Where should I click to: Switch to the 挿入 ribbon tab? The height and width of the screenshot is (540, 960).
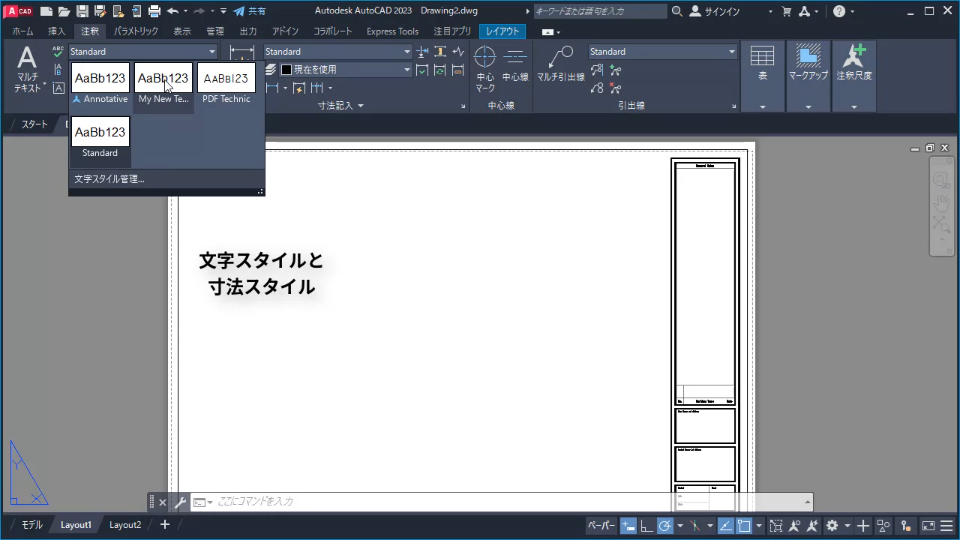(x=57, y=31)
